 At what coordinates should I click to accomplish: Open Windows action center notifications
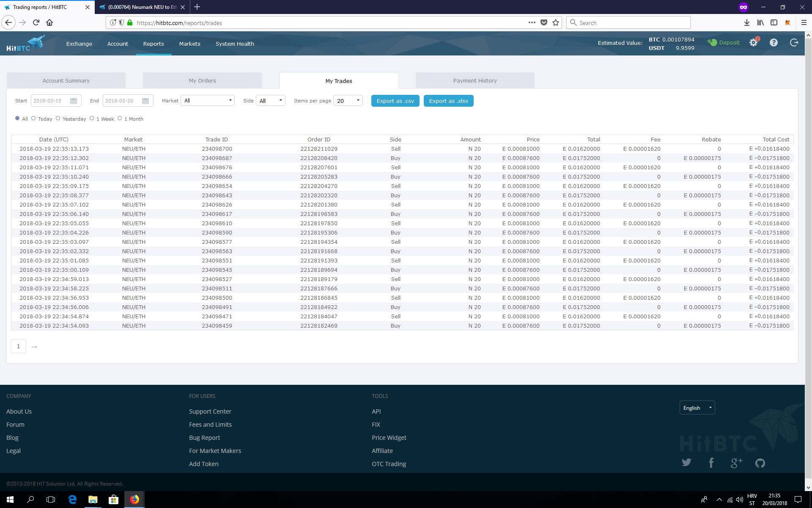pyautogui.click(x=798, y=500)
